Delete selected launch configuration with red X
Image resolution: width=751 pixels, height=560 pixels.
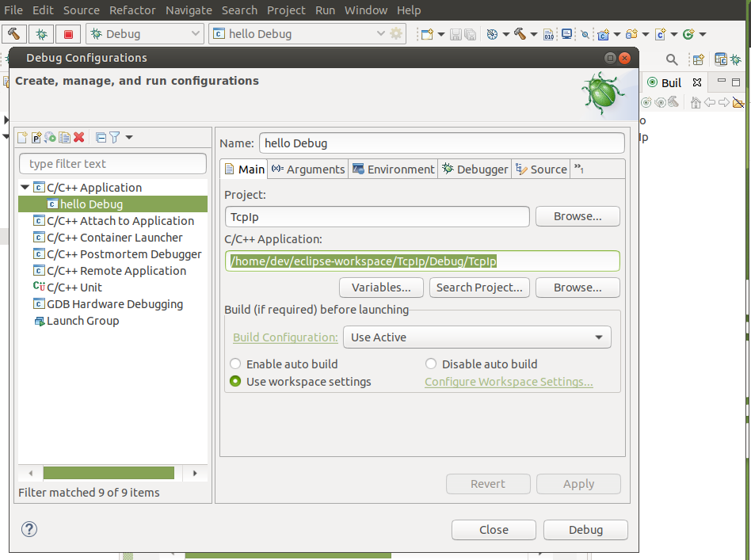[79, 138]
